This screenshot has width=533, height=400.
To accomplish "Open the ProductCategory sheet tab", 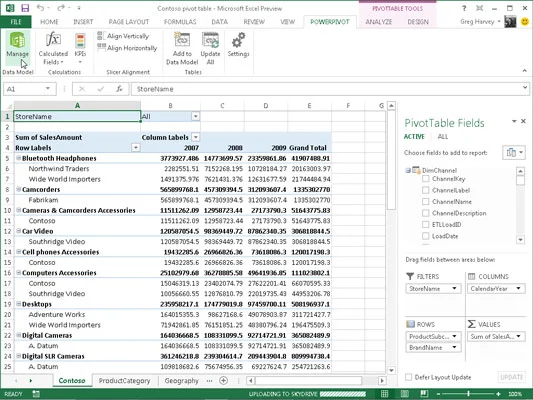I will [x=124, y=381].
